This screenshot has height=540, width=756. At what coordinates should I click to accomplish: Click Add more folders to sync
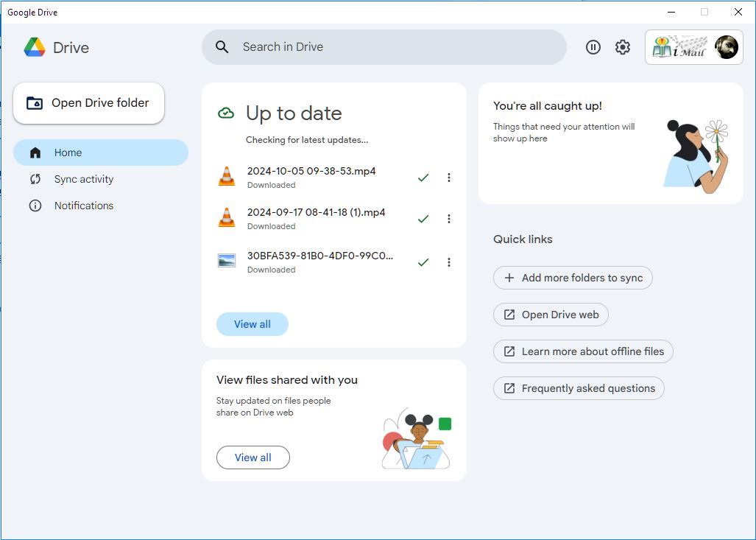[573, 278]
